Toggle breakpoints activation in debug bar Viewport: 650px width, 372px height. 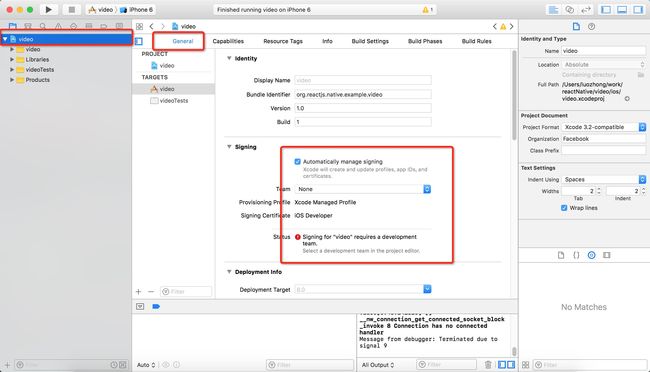[x=156, y=306]
